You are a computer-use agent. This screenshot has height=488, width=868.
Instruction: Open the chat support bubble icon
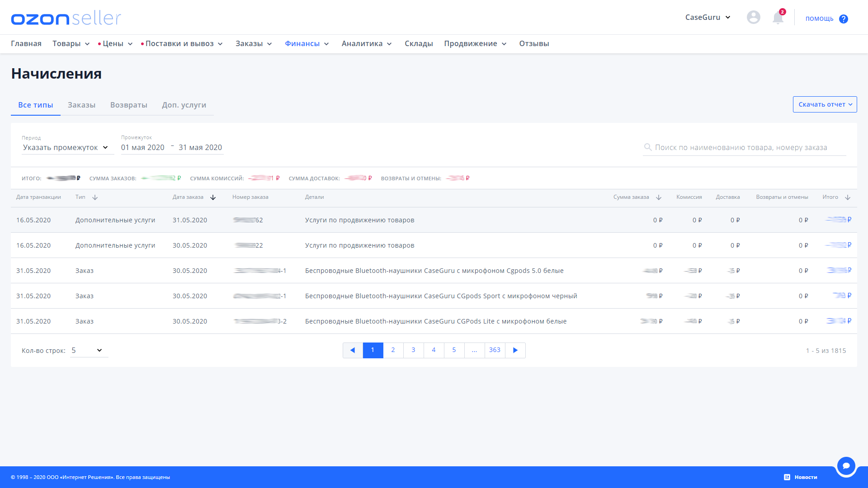(x=846, y=465)
